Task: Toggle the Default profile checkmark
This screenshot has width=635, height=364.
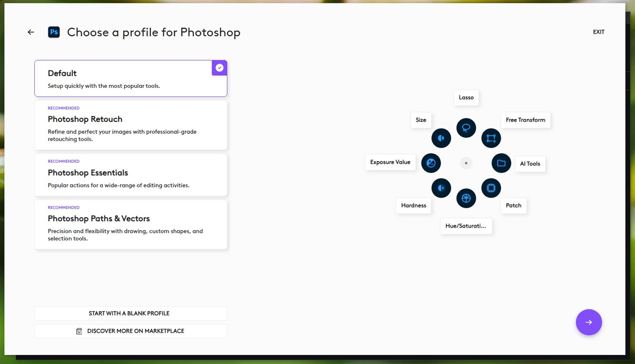Action: [x=219, y=68]
